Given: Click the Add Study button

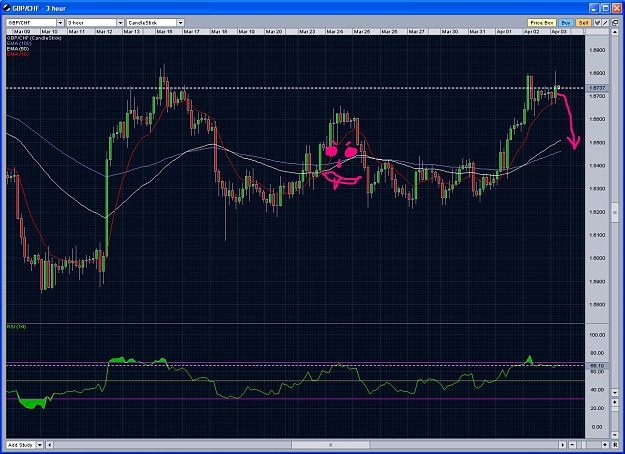Looking at the screenshot, I should (21, 445).
